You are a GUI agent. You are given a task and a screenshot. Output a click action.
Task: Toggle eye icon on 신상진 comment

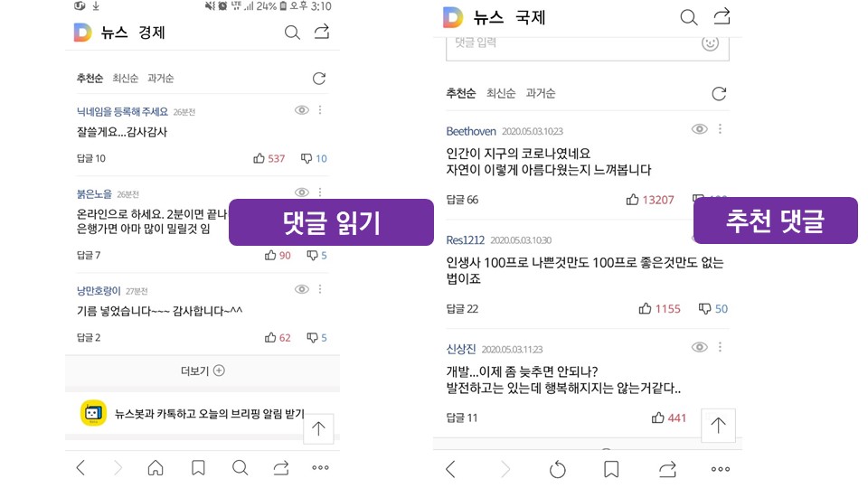coord(700,347)
